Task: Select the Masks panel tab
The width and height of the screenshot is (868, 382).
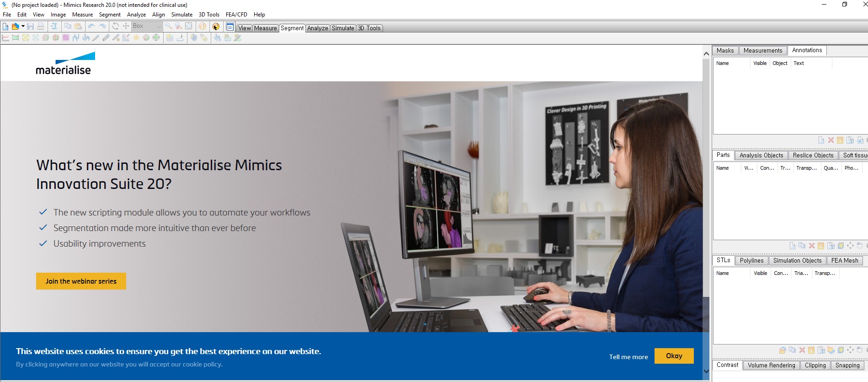Action: pos(725,51)
